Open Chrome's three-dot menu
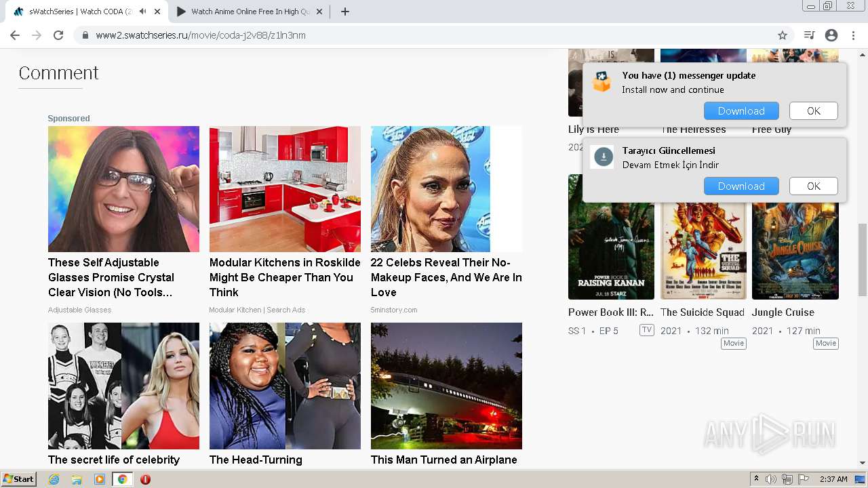The height and width of the screenshot is (488, 868). pos(853,35)
